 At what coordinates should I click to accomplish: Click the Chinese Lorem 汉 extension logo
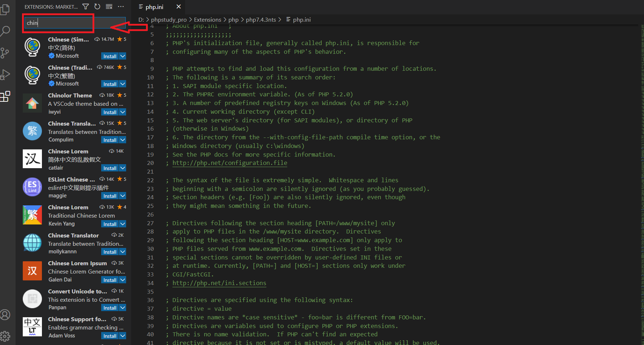pos(32,159)
